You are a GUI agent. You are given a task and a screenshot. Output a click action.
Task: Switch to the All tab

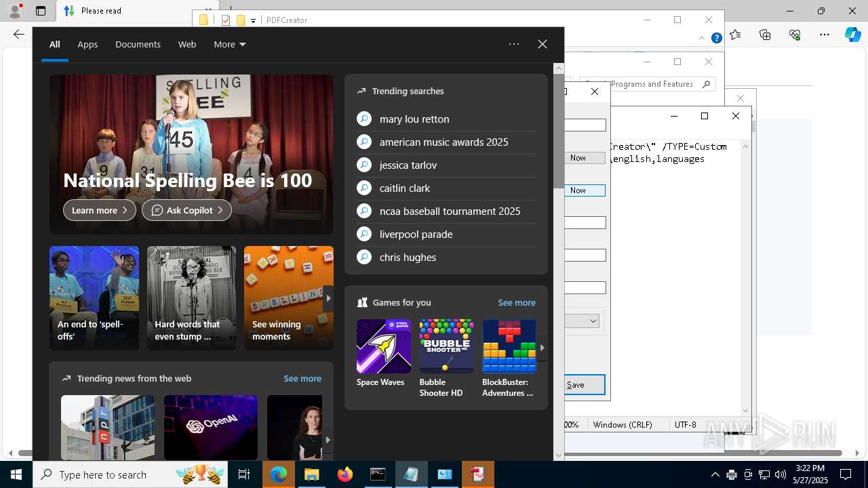pyautogui.click(x=55, y=44)
